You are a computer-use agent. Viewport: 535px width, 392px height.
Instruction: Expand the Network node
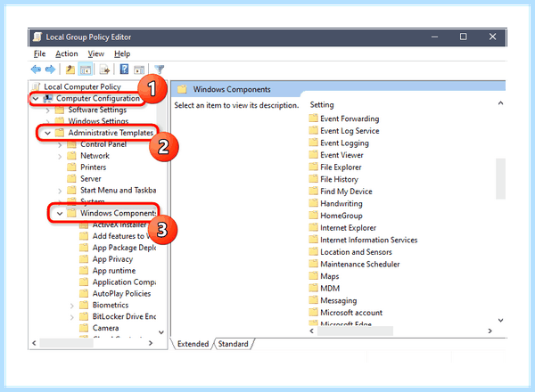(x=60, y=157)
